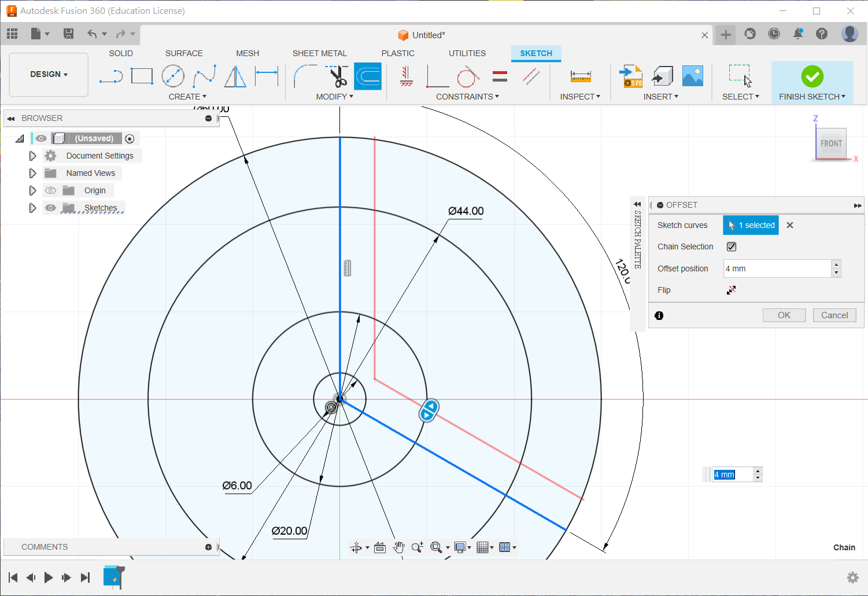The width and height of the screenshot is (868, 596).
Task: Switch to the SHEET METAL tab
Action: [x=319, y=53]
